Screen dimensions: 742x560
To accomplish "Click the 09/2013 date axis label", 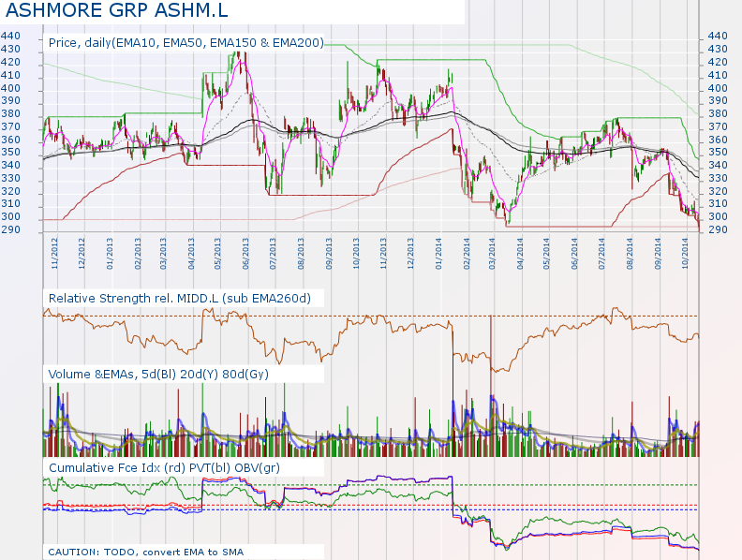I will (329, 254).
